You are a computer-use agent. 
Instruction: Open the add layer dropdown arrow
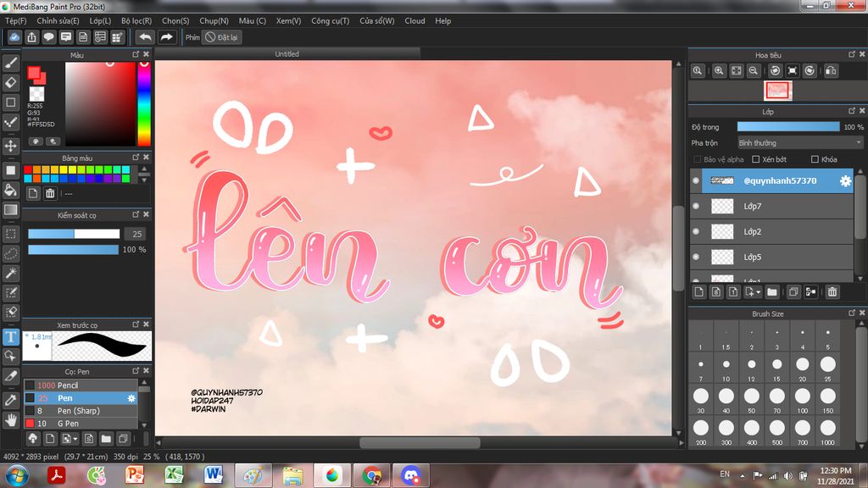758,292
